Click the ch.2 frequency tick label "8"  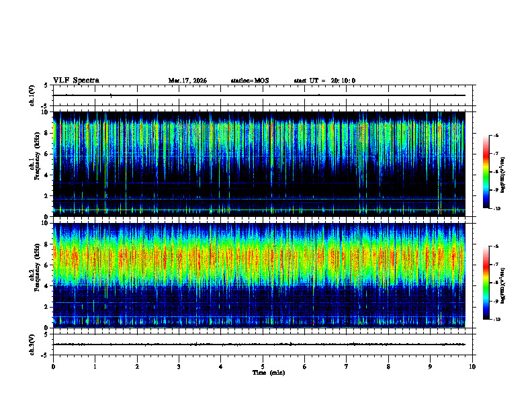(46, 244)
